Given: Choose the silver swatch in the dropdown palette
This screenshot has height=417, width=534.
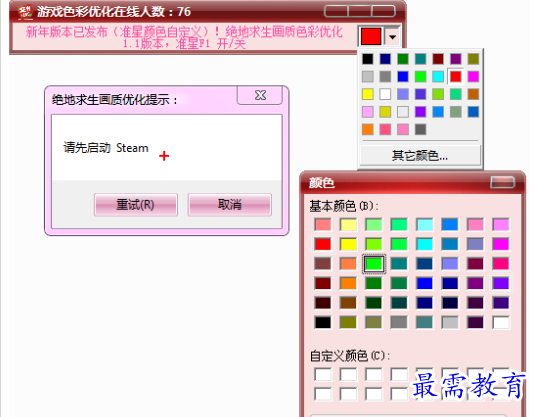Looking at the screenshot, I should [x=367, y=76].
